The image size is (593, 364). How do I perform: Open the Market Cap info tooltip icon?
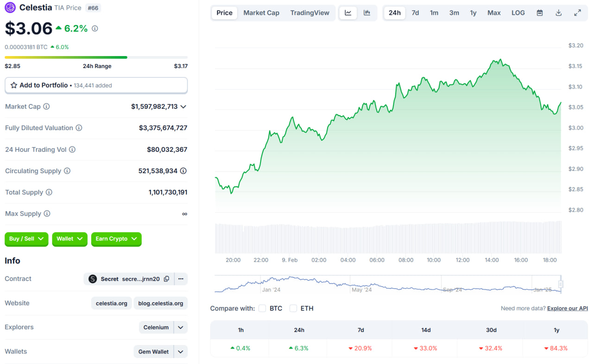(46, 107)
